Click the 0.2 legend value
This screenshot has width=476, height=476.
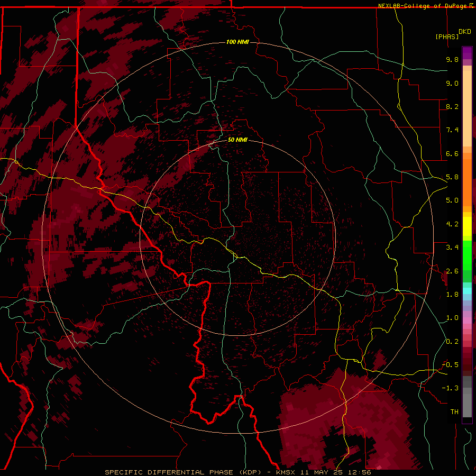point(452,342)
